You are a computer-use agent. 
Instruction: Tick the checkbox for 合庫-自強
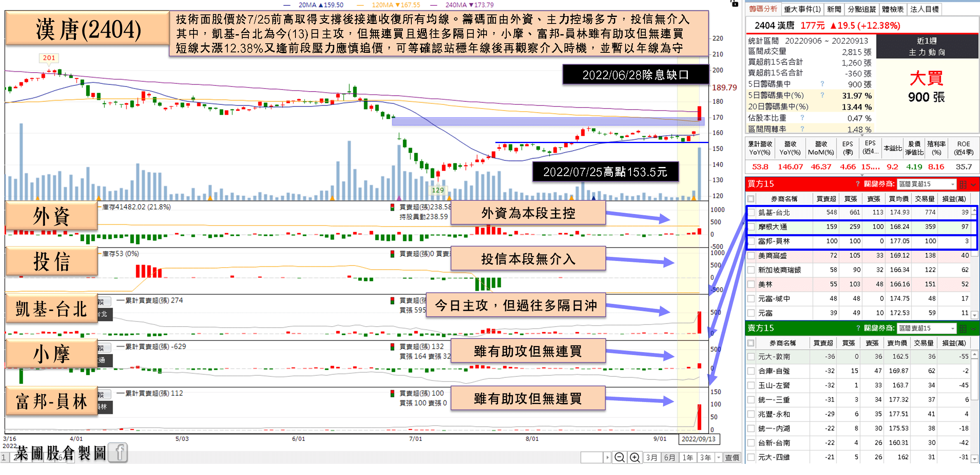point(751,371)
